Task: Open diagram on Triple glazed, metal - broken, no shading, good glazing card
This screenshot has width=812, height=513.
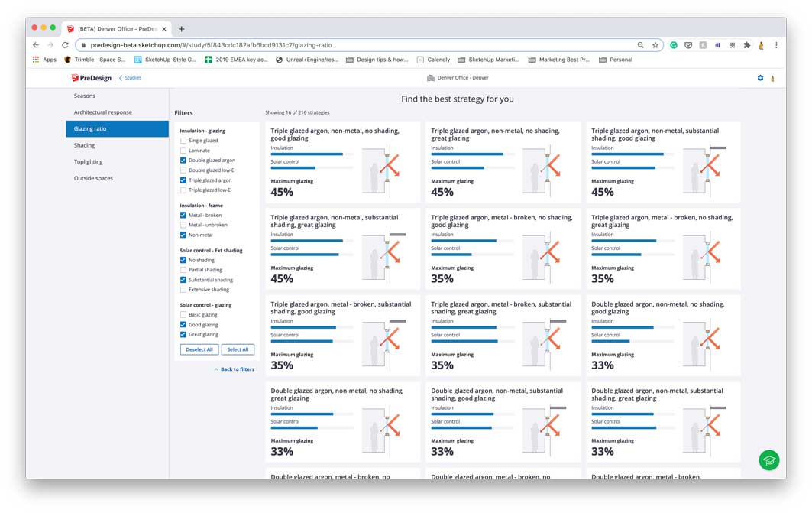Action: pos(542,257)
